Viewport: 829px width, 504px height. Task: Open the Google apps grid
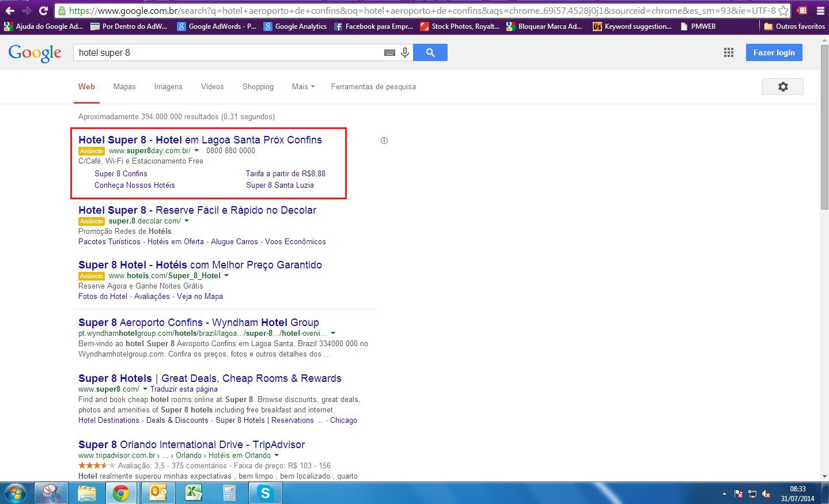(x=729, y=52)
